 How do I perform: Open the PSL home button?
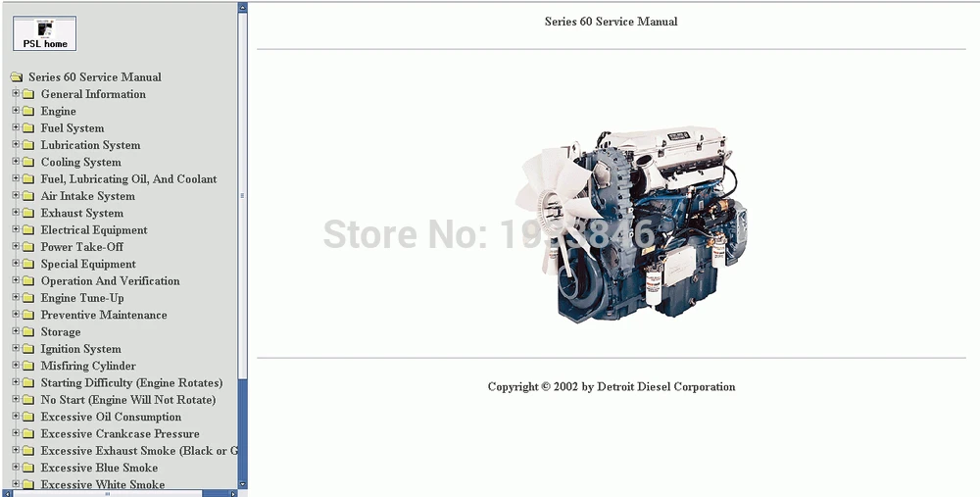pos(44,33)
